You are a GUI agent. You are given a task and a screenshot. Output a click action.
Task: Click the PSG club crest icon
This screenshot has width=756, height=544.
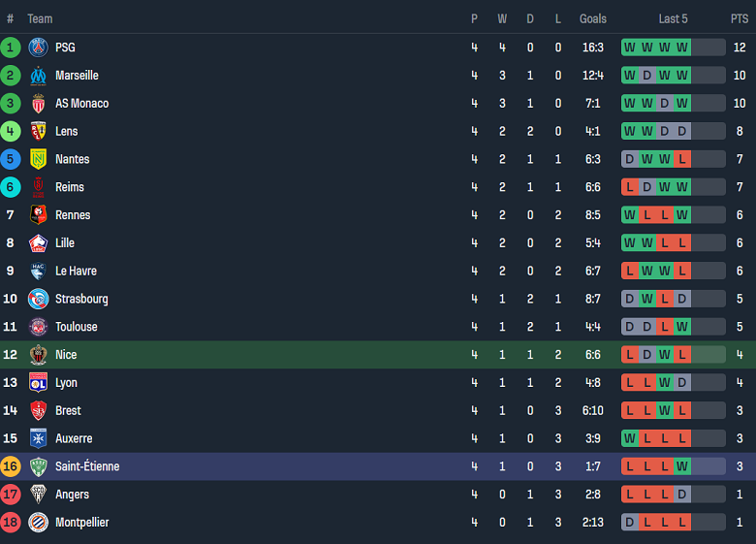click(x=38, y=48)
